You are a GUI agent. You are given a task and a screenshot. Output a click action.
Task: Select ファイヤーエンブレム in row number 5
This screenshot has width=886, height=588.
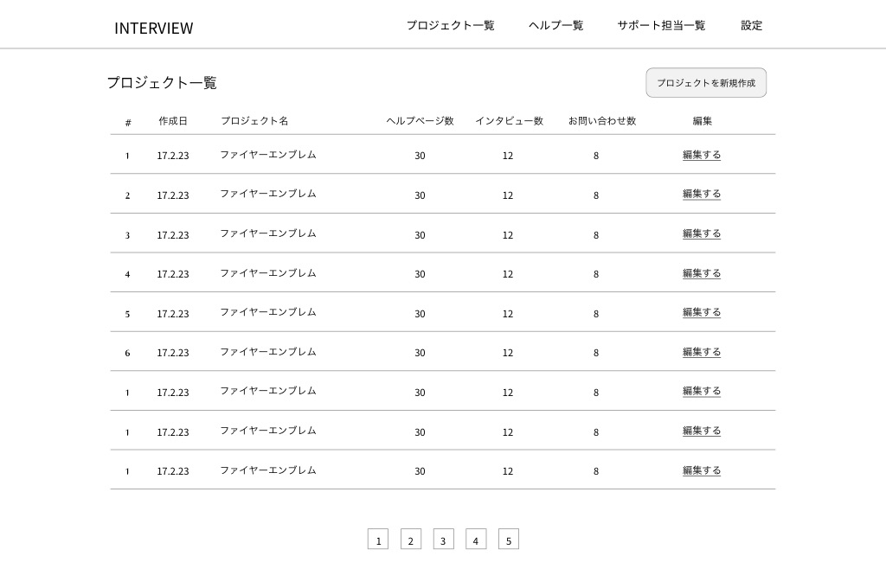pyautogui.click(x=268, y=312)
